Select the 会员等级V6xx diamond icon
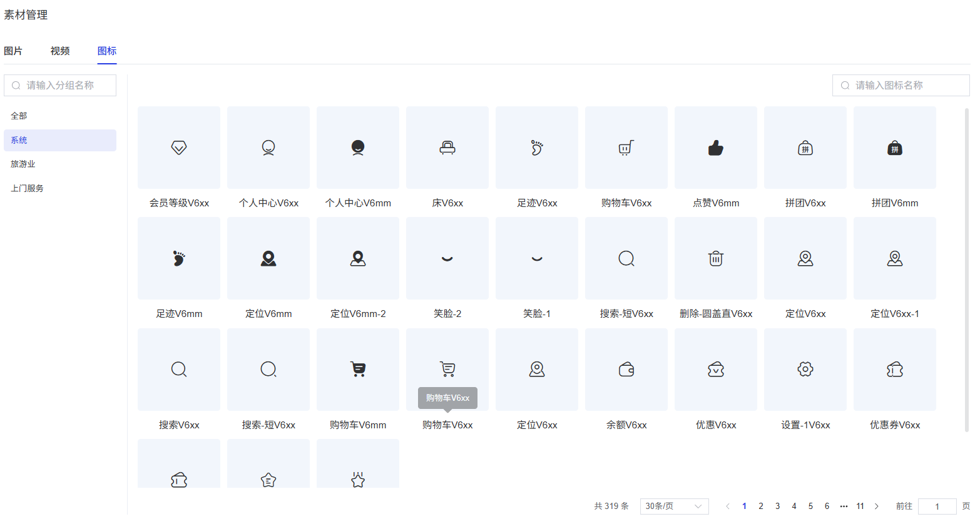980x519 pixels. click(179, 148)
